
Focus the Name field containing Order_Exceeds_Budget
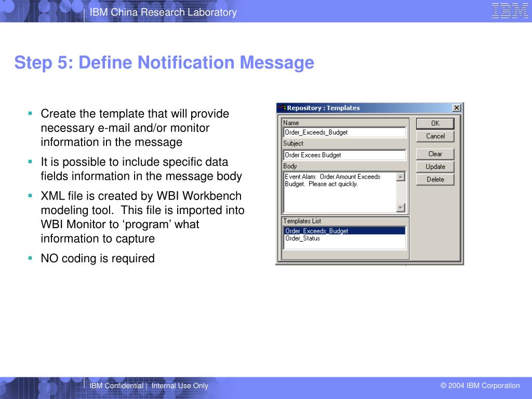(344, 132)
